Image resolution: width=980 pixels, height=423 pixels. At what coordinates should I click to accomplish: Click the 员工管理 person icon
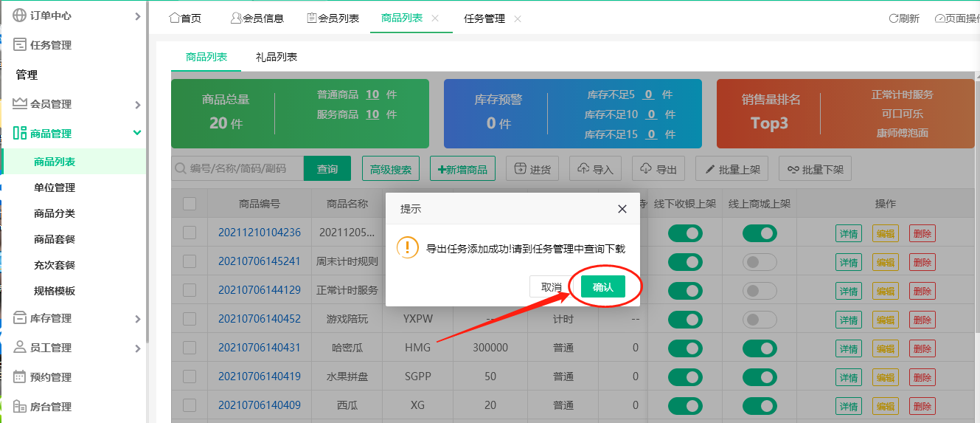pos(20,348)
